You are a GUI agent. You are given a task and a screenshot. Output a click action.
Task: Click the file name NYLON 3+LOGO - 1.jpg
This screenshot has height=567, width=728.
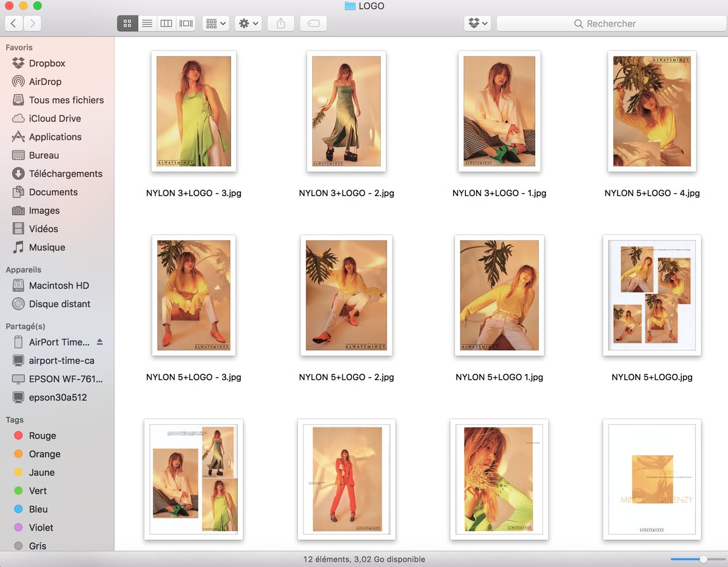499,193
